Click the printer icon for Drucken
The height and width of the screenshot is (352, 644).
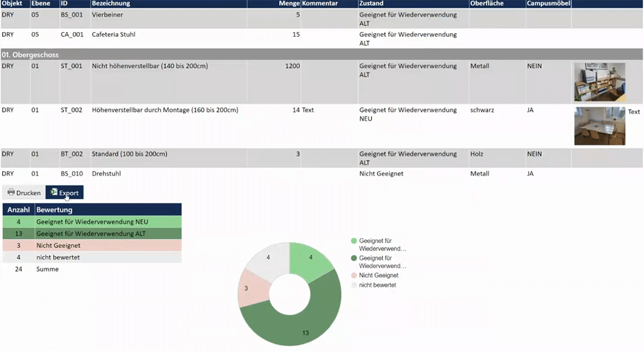(x=11, y=193)
